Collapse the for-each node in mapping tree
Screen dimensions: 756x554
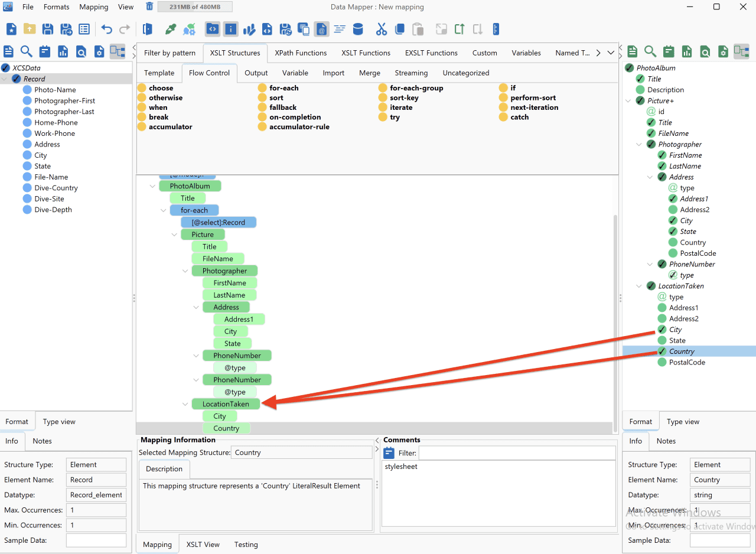tap(164, 210)
